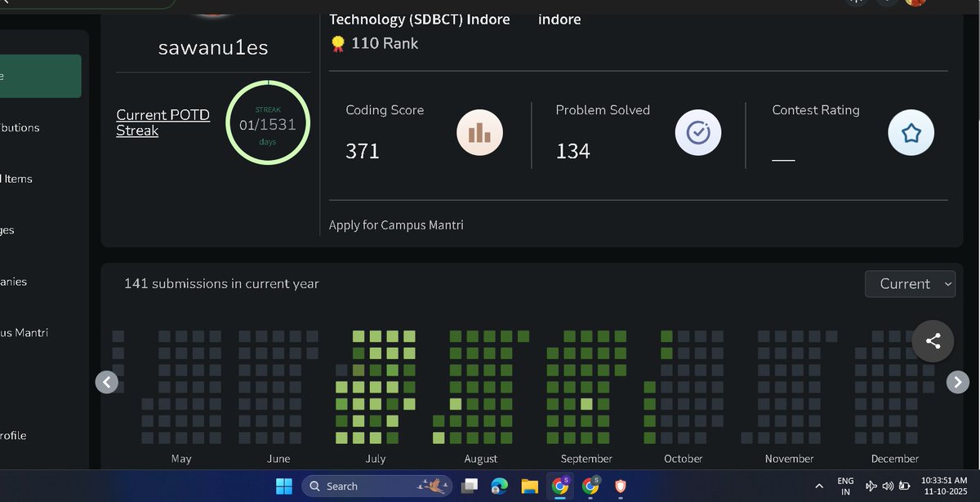This screenshot has height=502, width=980.
Task: Open the Profile sidebar item
Action: tap(13, 435)
